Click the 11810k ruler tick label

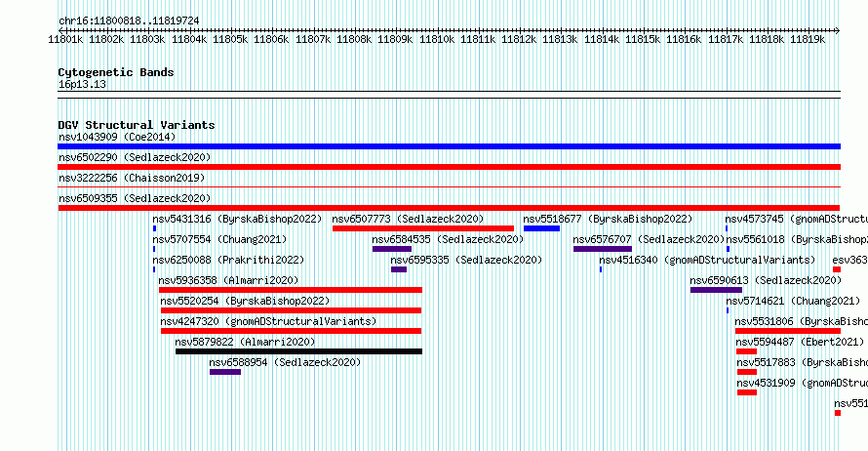click(x=436, y=39)
